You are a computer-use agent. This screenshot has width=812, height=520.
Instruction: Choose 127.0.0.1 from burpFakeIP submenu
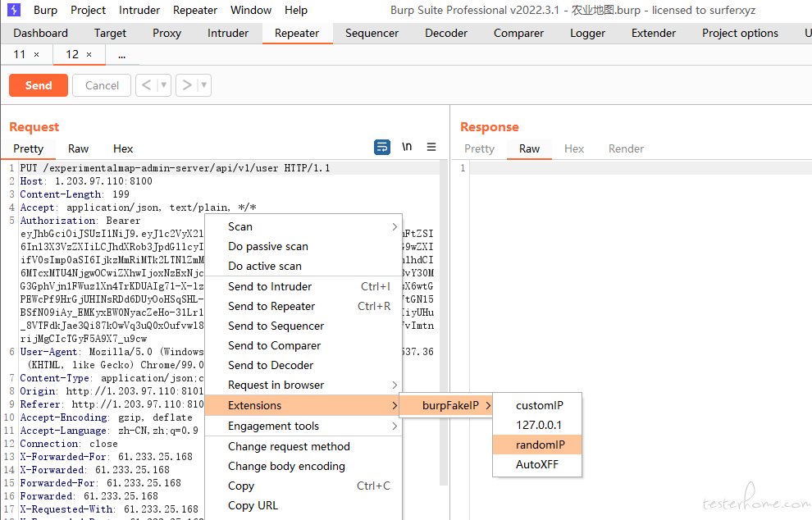[537, 425]
